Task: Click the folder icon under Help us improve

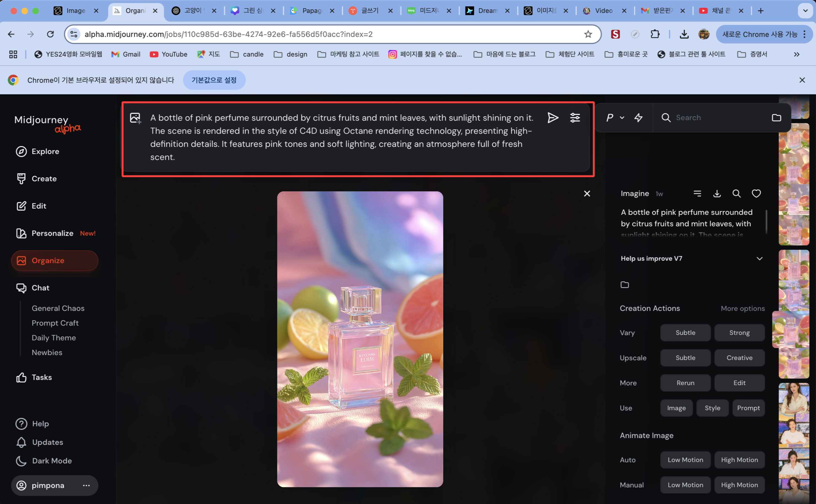Action: (x=624, y=285)
